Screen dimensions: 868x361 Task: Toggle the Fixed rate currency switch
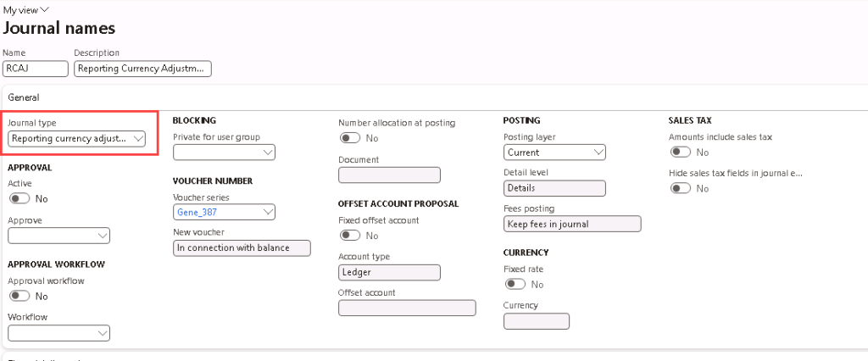point(515,285)
